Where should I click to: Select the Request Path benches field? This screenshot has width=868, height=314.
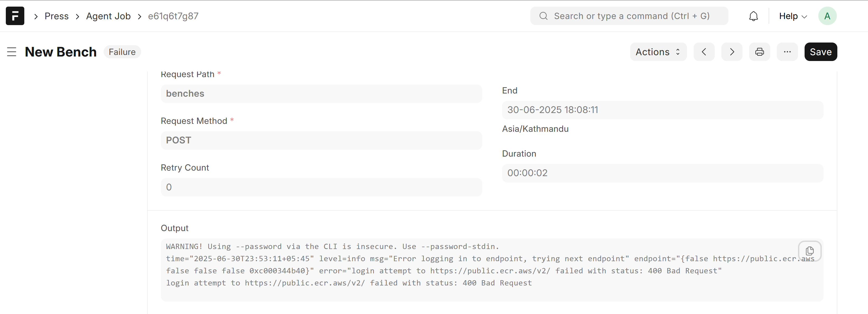321,94
